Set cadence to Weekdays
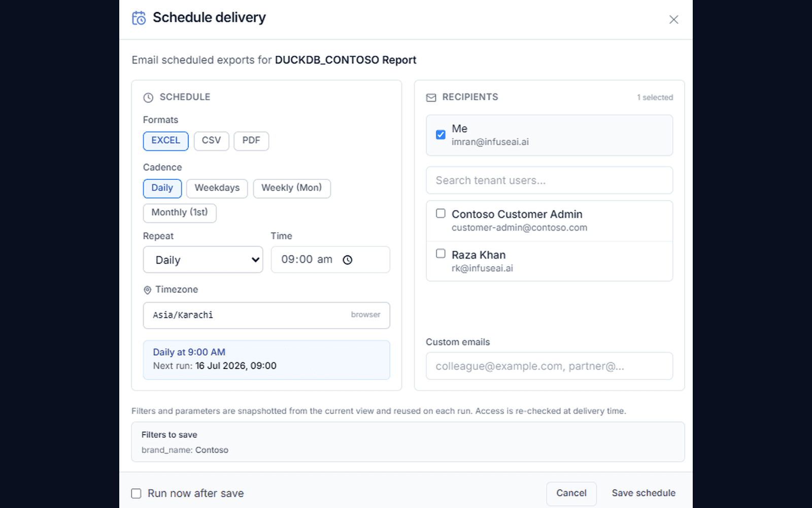The image size is (812, 508). point(217,188)
